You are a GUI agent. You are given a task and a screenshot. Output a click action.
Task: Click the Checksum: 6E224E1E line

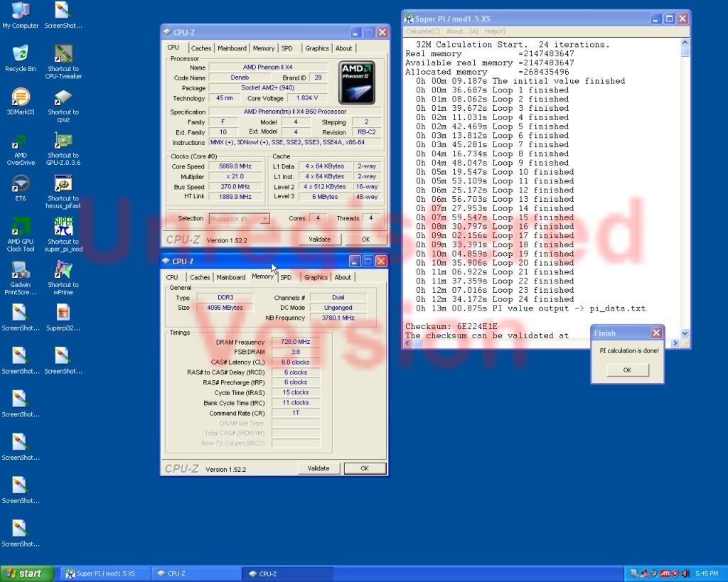point(451,326)
